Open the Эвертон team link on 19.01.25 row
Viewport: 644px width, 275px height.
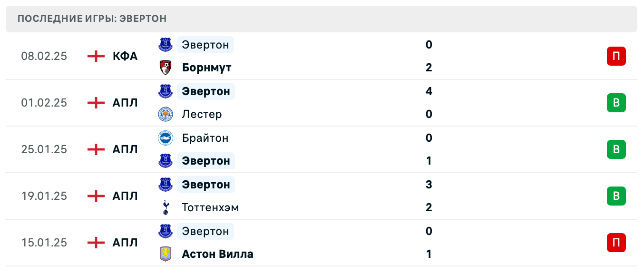tap(205, 184)
